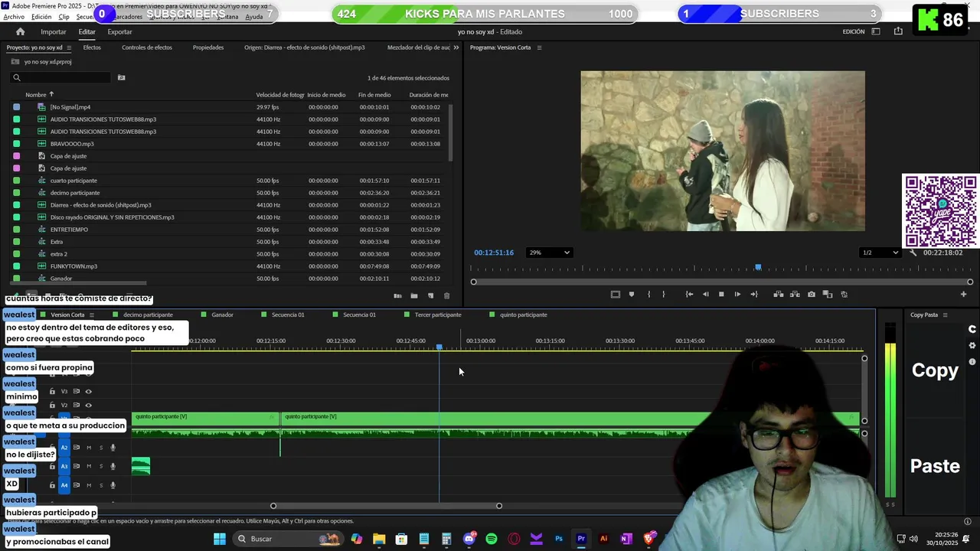Open the workspaces layout icon
Viewport: 980px width, 551px height.
click(x=876, y=31)
